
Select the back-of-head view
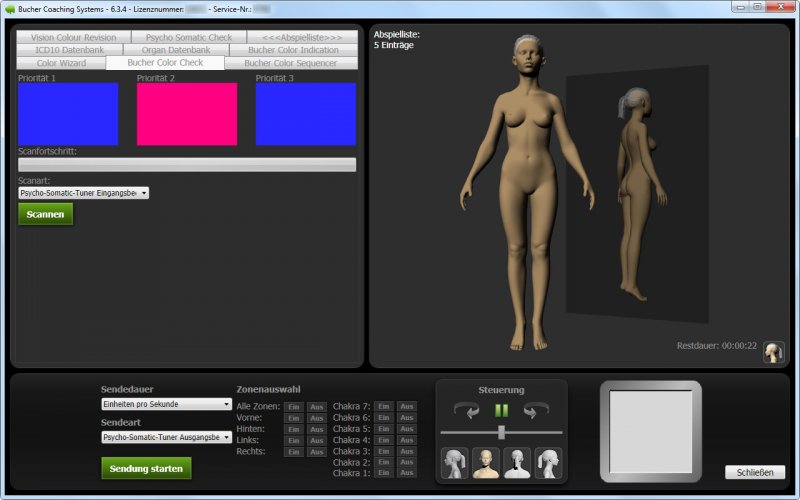517,463
